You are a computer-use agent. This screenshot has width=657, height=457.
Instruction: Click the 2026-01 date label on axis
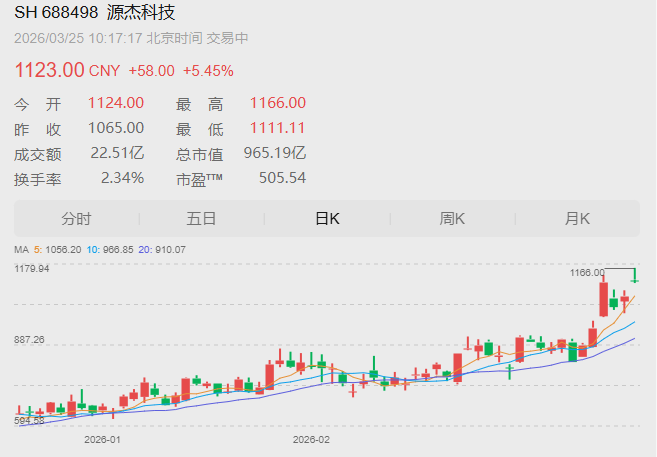[102, 439]
